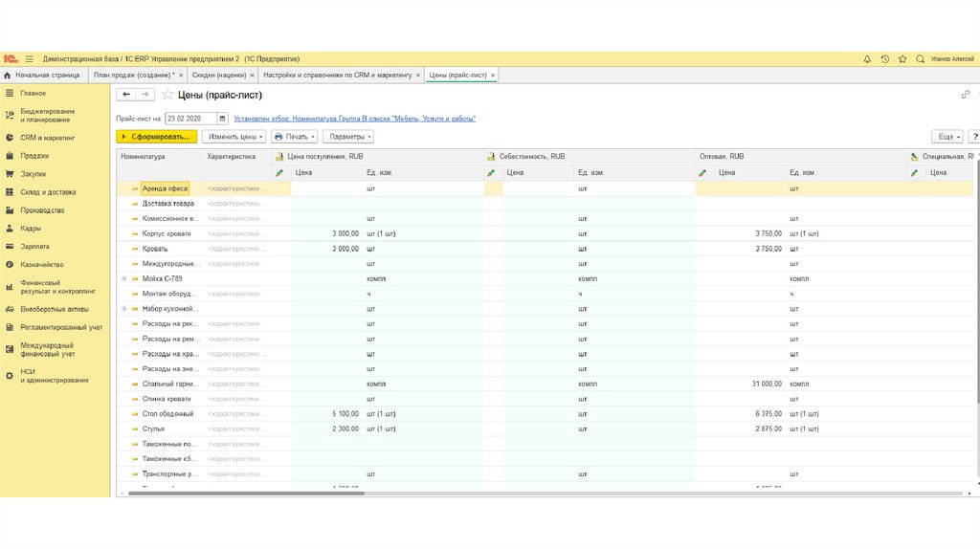Click the Сформировать button
The height and width of the screenshot is (549, 980).
point(156,137)
